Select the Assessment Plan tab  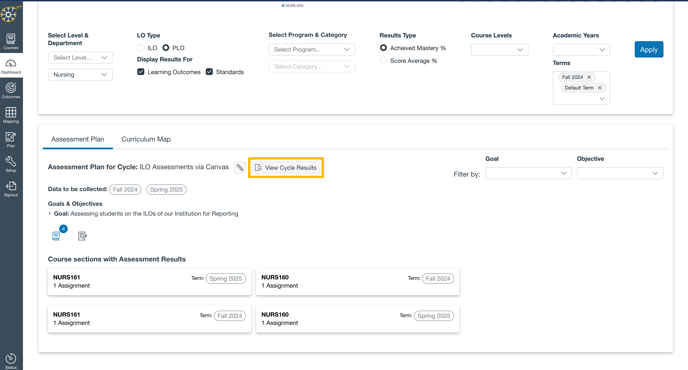point(78,139)
